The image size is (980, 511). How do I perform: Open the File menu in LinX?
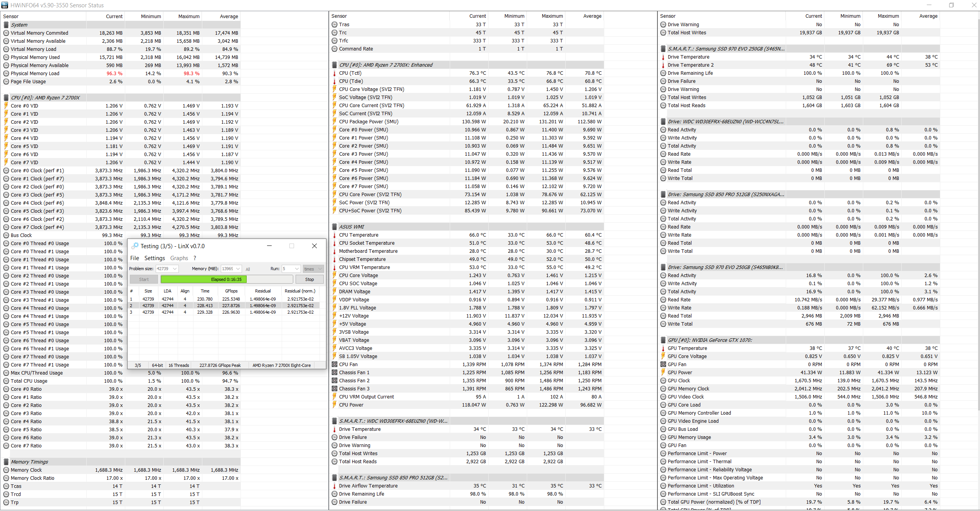point(134,258)
